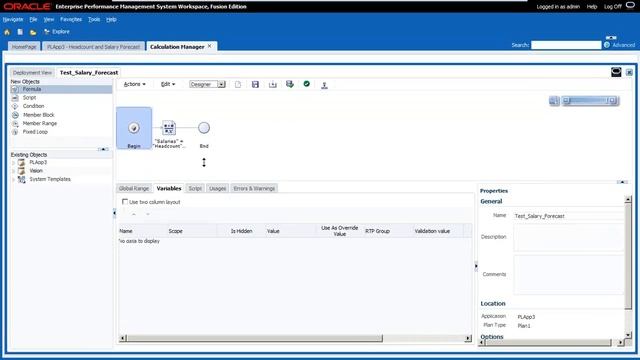Click the zoom magnifier icon left of the slider

(x=554, y=101)
